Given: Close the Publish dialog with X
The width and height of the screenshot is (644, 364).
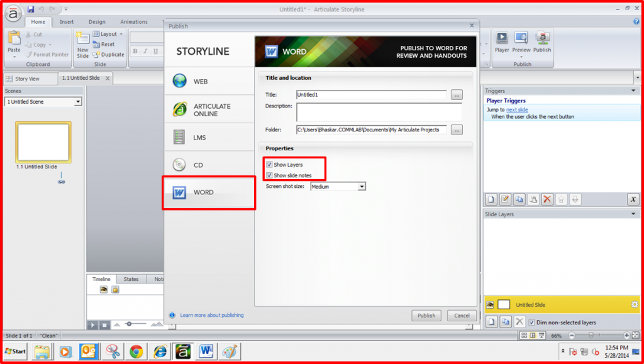Looking at the screenshot, I should coord(472,25).
